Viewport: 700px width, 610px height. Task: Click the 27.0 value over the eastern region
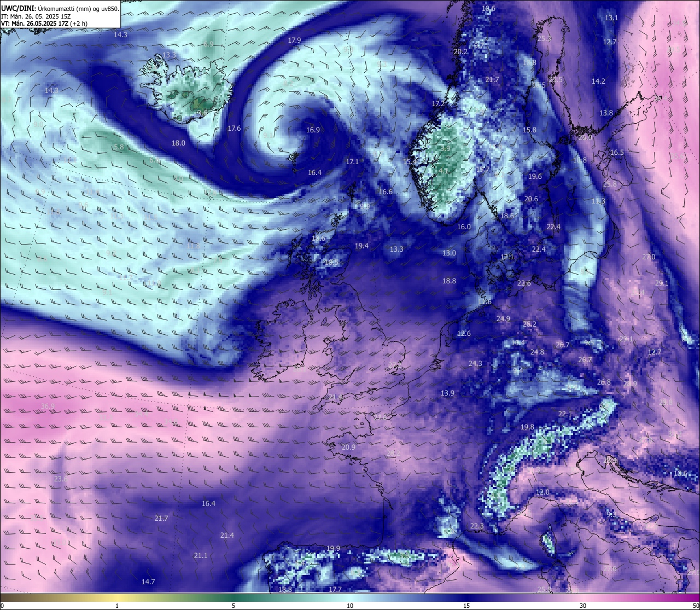coord(649,257)
